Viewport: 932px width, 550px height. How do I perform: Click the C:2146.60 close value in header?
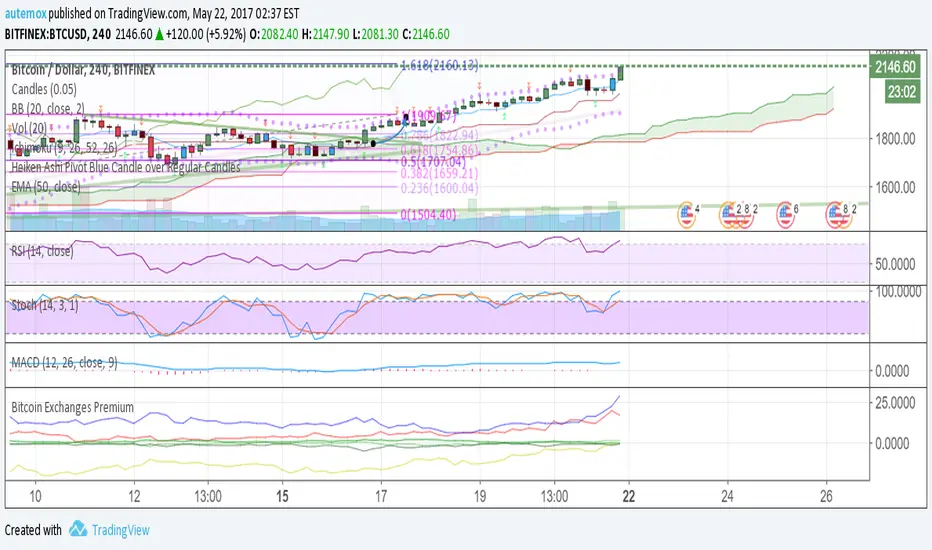point(426,34)
